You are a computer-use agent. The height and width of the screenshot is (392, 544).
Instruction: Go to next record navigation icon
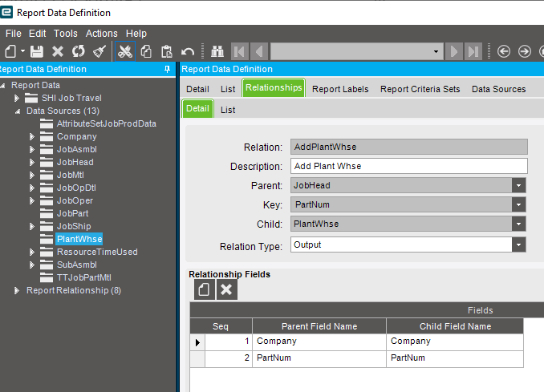pyautogui.click(x=454, y=51)
